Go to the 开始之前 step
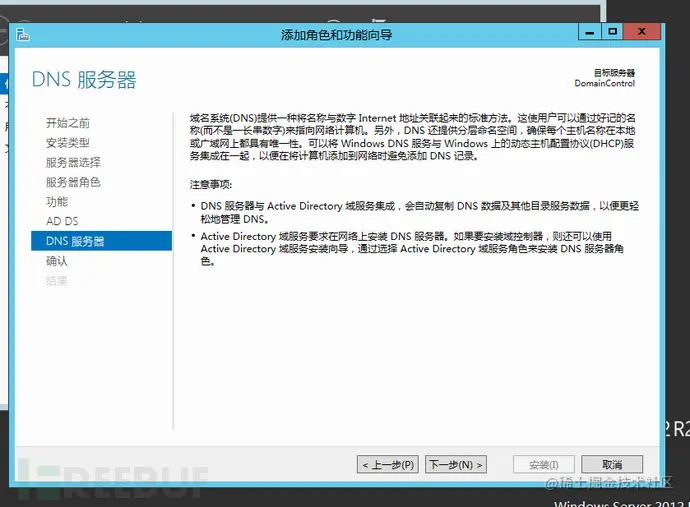This screenshot has height=507, width=690. pyautogui.click(x=68, y=123)
